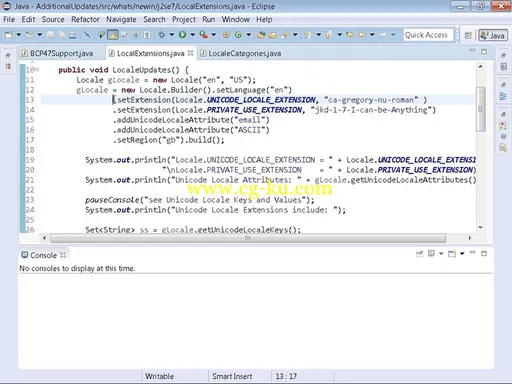Viewport: 512px width, 384px height.
Task: Click the Run Last Tool icon
Action: coord(203,35)
